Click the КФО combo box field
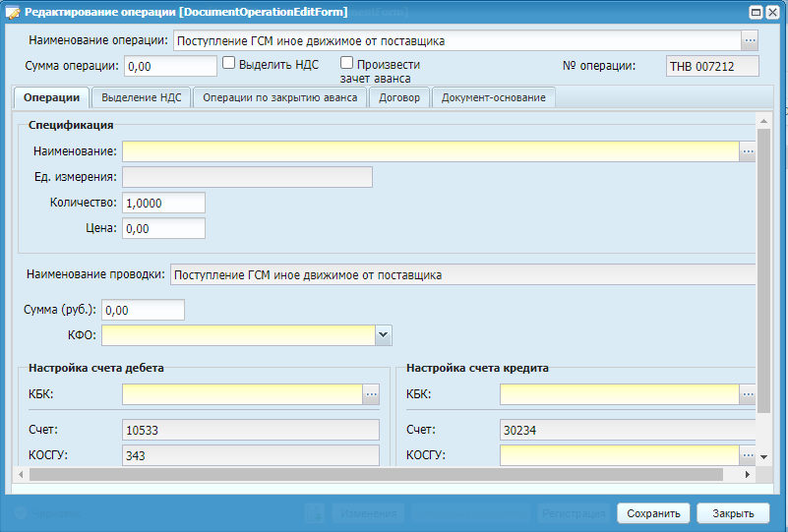788x532 pixels. 238,335
